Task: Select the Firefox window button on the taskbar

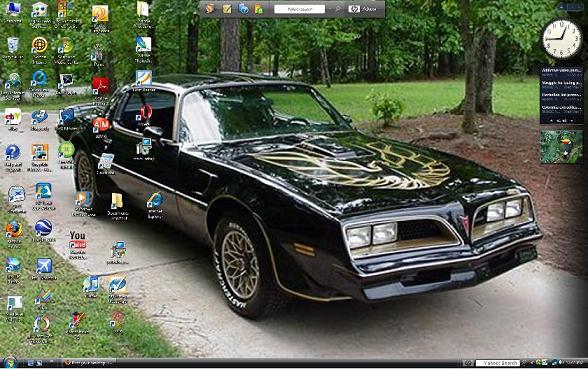Action: [x=88, y=363]
